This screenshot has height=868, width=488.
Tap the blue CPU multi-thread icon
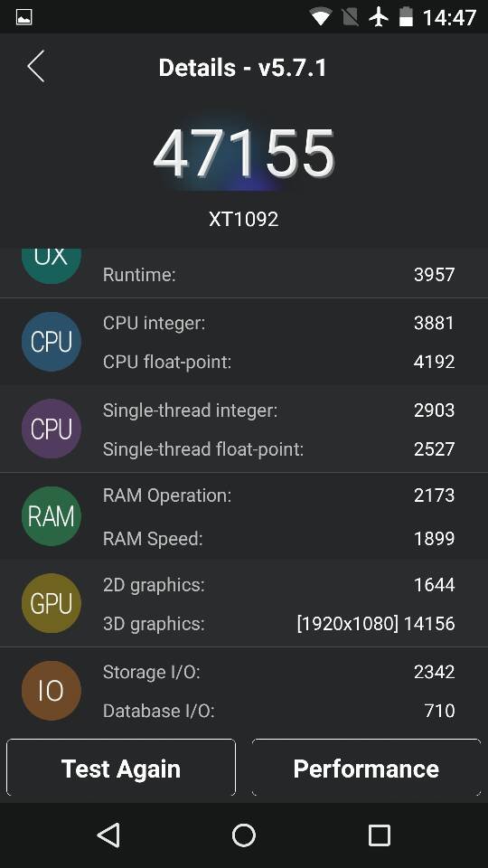click(52, 342)
